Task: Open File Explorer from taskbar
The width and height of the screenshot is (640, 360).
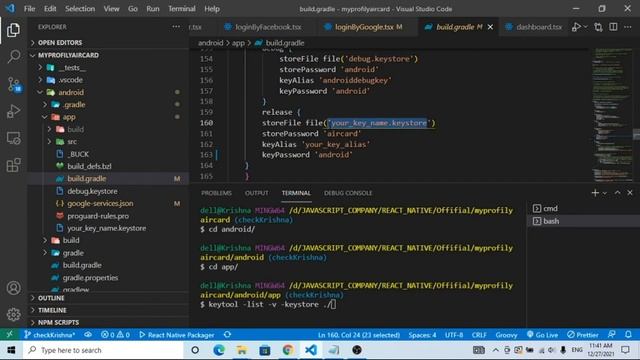Action: click(x=242, y=350)
